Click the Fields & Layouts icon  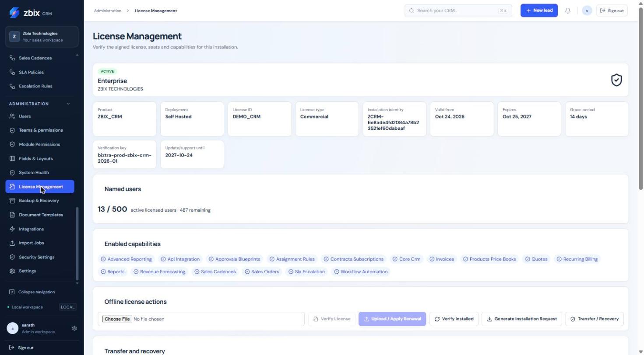[12, 159]
